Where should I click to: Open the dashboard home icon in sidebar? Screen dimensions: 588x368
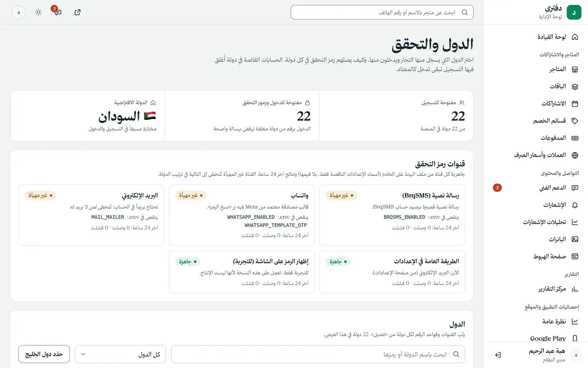tap(575, 37)
